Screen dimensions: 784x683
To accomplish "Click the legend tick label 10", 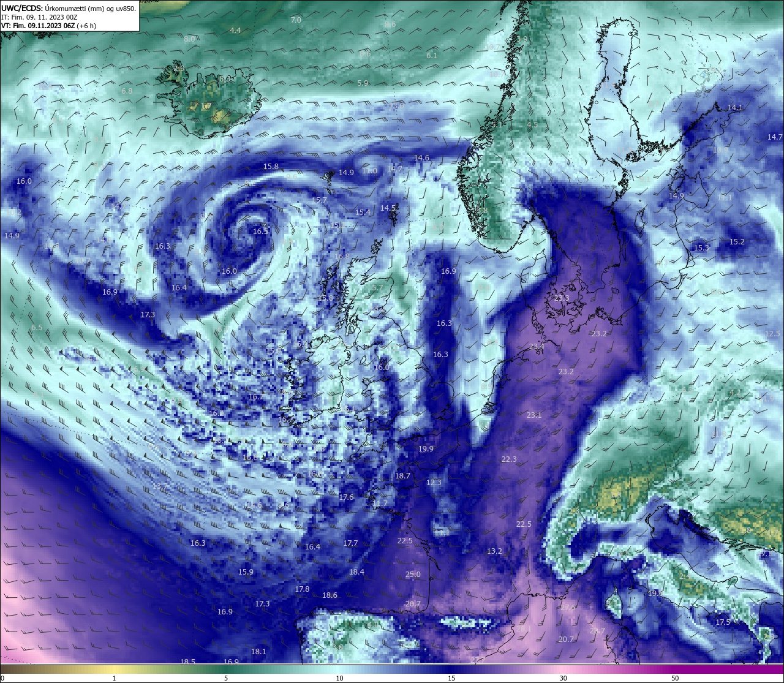I will 339,678.
